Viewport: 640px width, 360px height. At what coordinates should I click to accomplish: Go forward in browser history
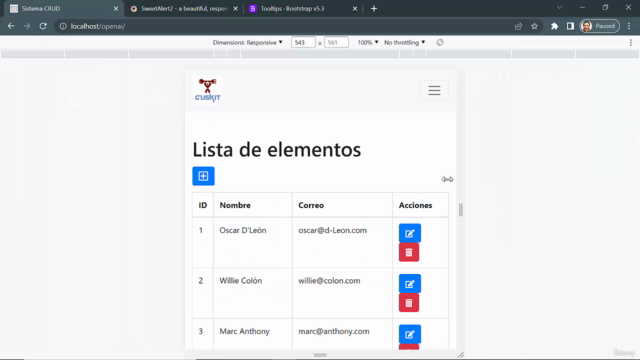click(27, 26)
